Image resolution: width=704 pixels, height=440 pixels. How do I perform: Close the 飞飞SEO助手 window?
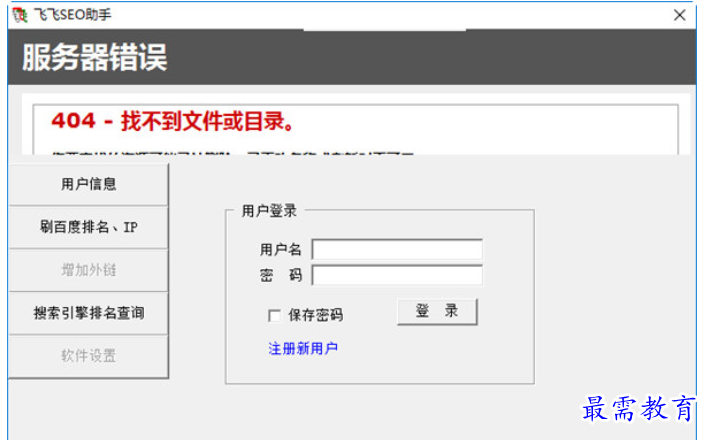point(680,15)
